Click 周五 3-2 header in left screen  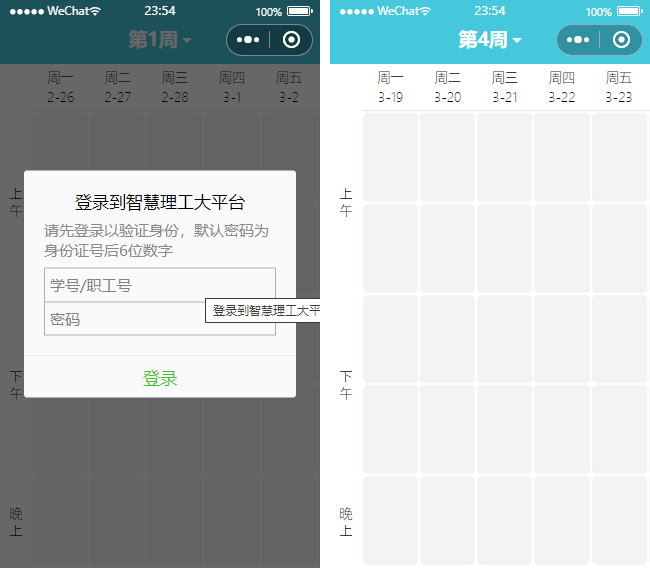click(x=289, y=87)
